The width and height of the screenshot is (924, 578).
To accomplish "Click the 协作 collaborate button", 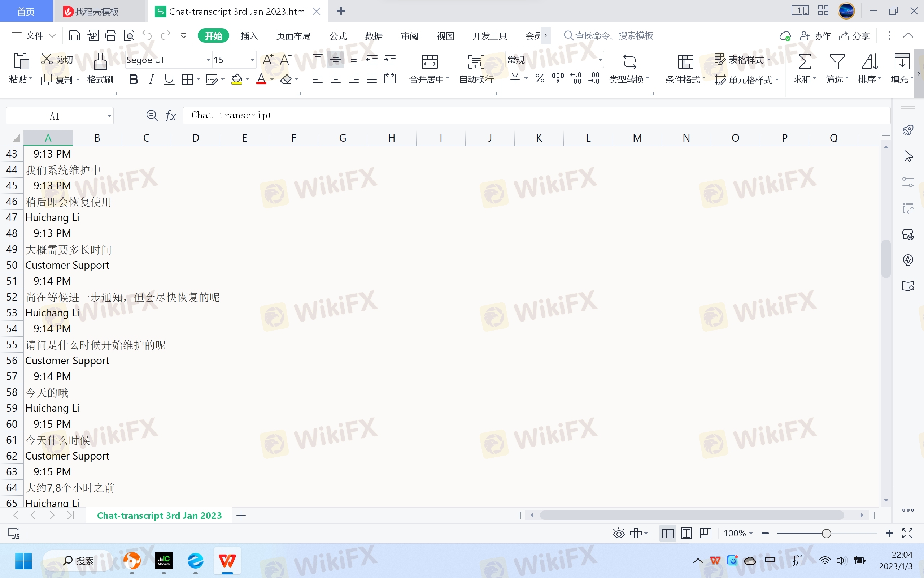I will [x=815, y=36].
